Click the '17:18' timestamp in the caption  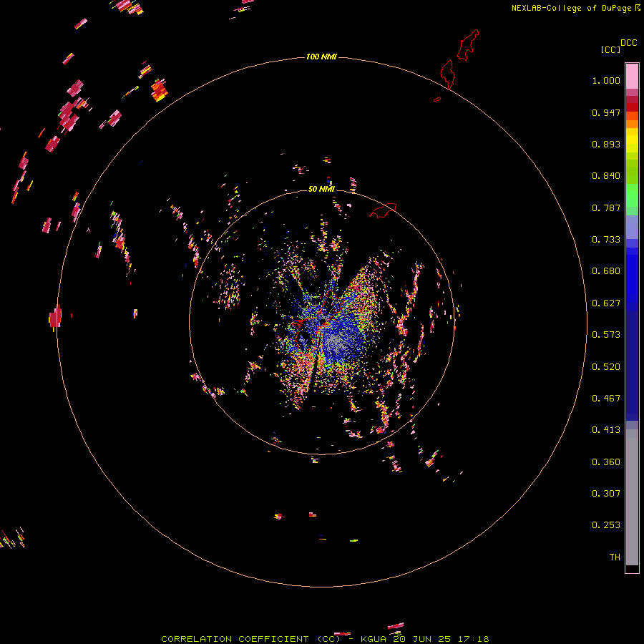pyautogui.click(x=473, y=639)
